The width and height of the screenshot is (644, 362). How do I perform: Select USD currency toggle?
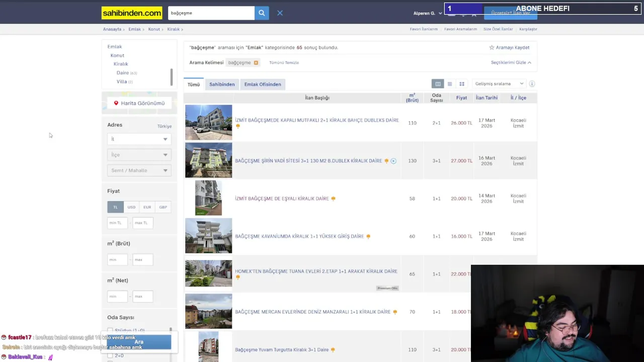tap(131, 207)
